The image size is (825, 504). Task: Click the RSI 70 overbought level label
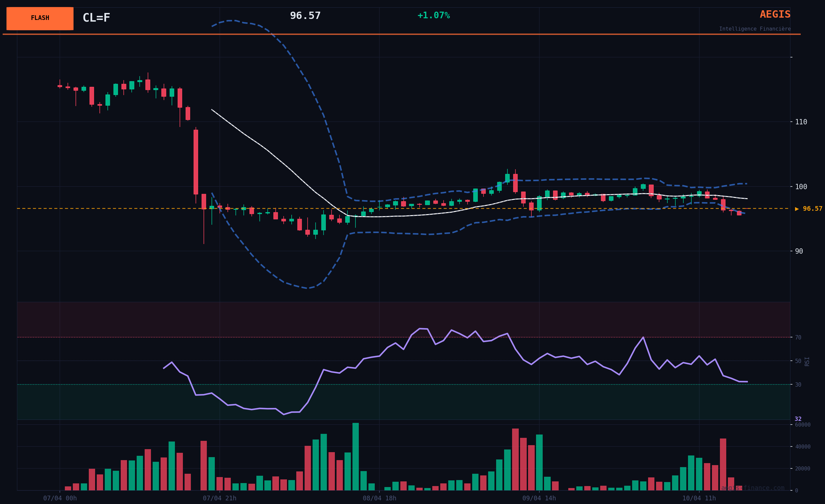798,338
